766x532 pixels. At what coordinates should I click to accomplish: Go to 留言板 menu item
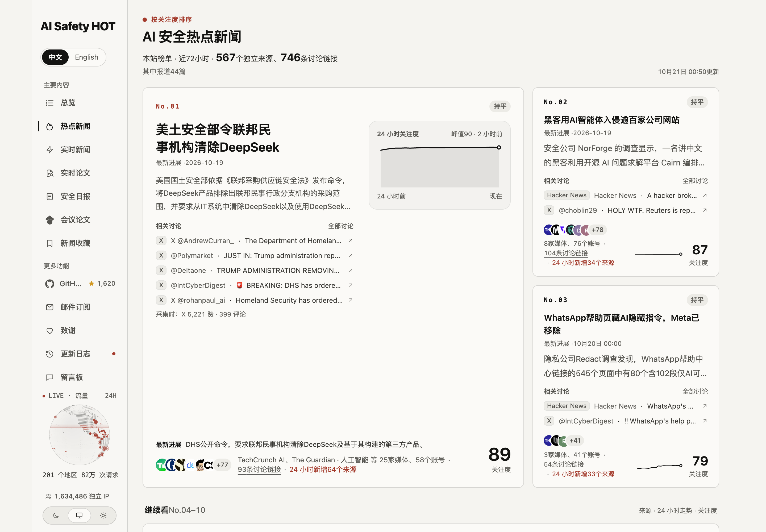coord(80,377)
